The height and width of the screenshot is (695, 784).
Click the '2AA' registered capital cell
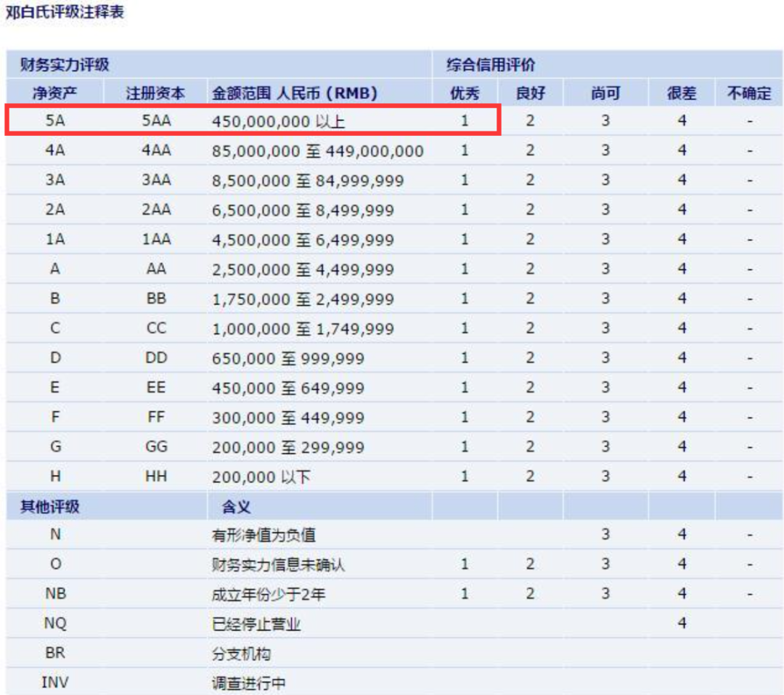click(156, 209)
